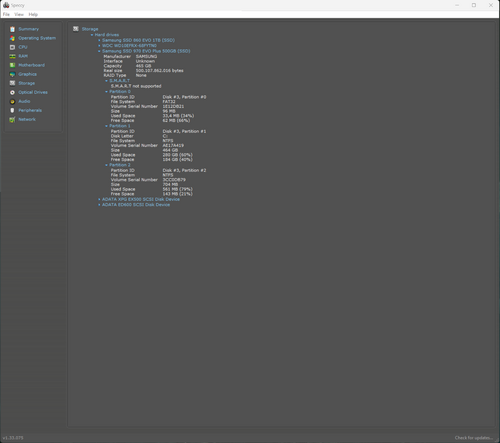Screen dimensions: 500x443
Task: Collapse the Hard drives tree node
Action: click(x=107, y=35)
